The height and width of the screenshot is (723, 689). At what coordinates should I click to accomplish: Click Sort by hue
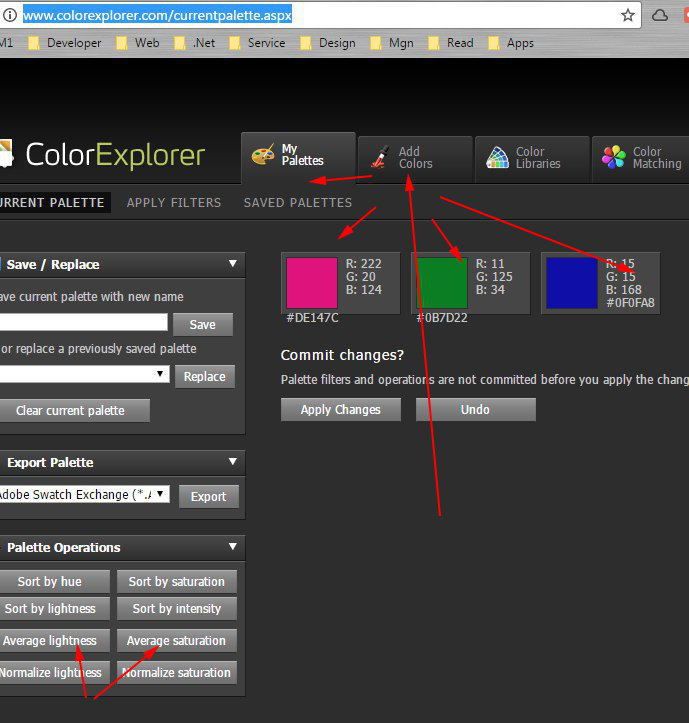pos(54,581)
